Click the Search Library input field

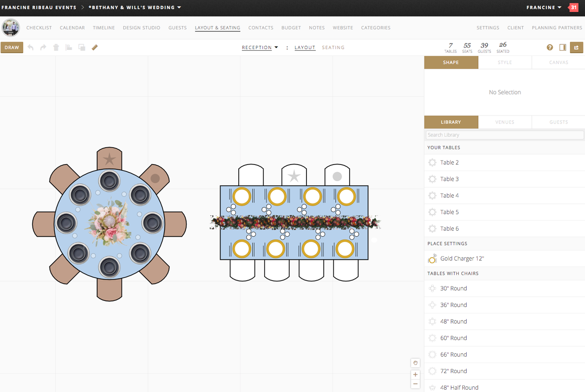pos(504,135)
